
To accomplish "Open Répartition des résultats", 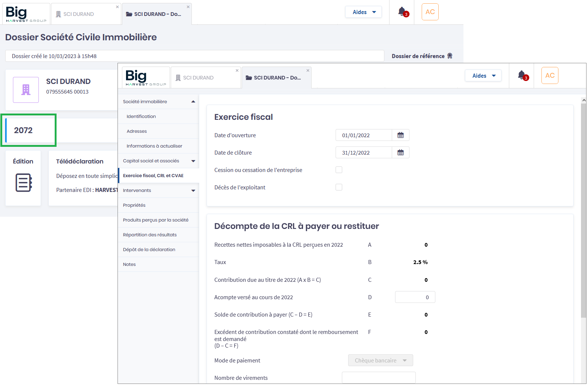I will click(159, 235).
